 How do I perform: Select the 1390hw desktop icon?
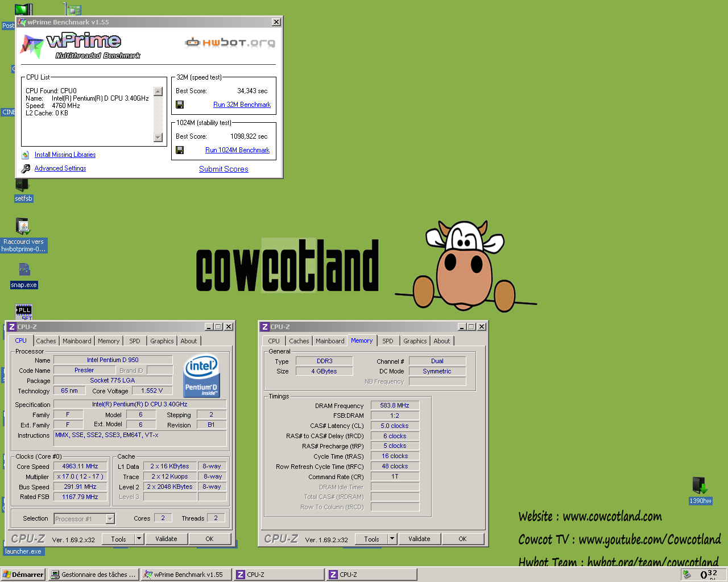700,490
